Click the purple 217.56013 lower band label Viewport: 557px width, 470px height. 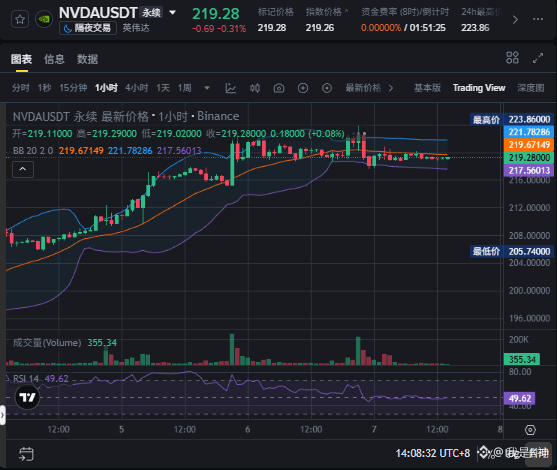click(x=529, y=171)
